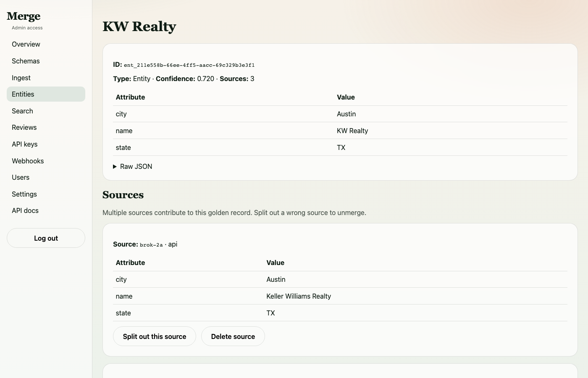Click the golden record state value TX

(x=341, y=147)
